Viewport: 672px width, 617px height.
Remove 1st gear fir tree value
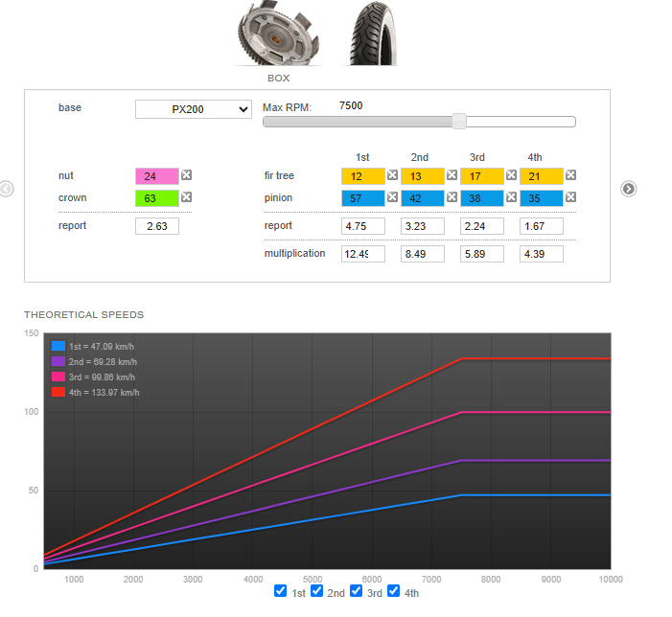392,175
